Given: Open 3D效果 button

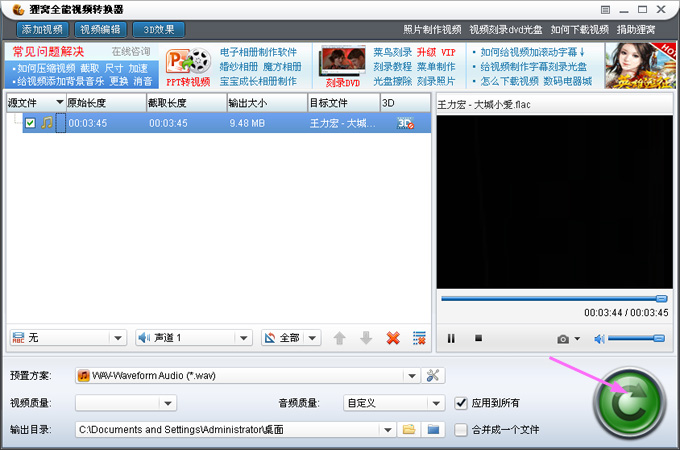Looking at the screenshot, I should (159, 29).
